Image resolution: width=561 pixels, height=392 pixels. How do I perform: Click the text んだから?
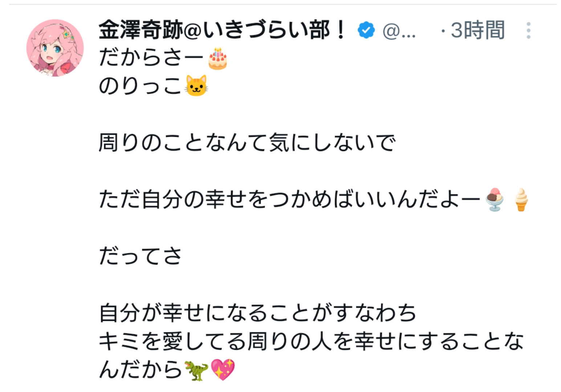pyautogui.click(x=140, y=370)
